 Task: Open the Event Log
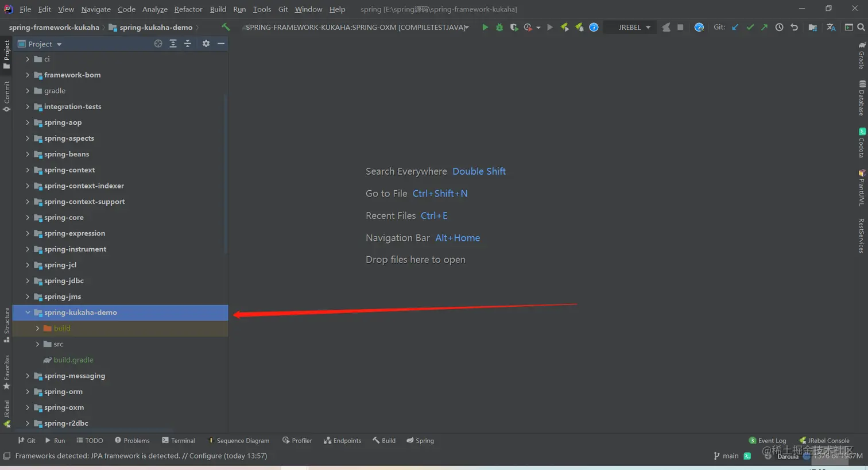pos(768,441)
